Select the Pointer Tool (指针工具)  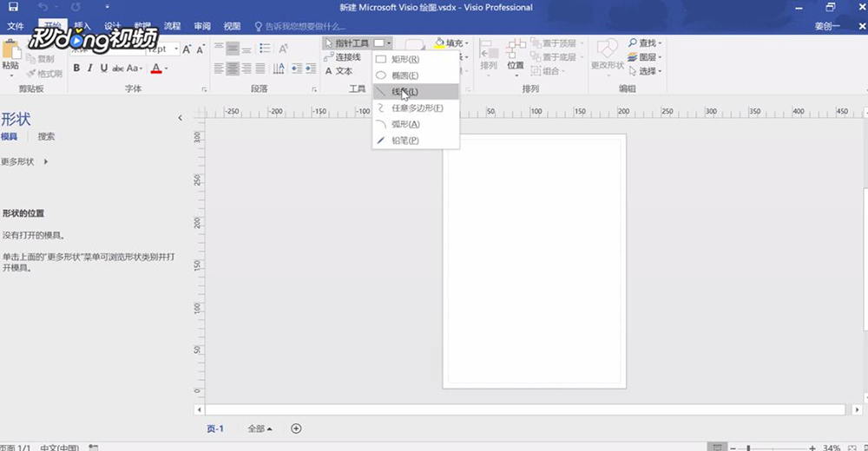(346, 43)
